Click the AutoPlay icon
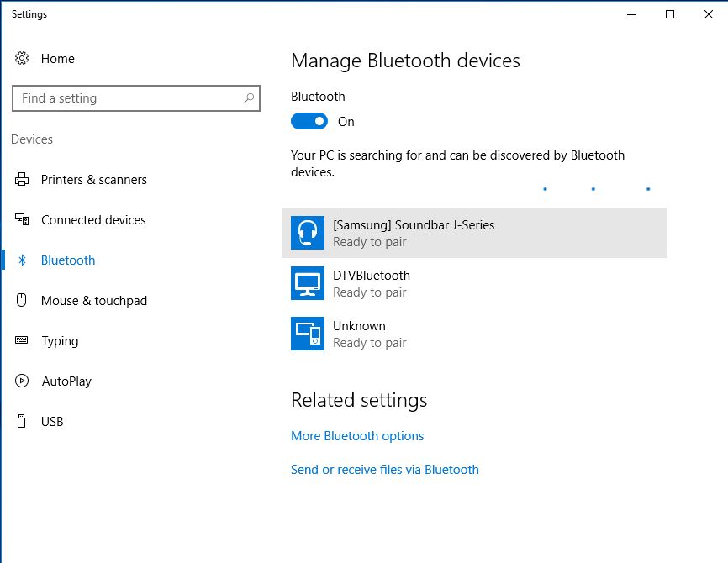Viewport: 728px width, 563px height. 22,381
